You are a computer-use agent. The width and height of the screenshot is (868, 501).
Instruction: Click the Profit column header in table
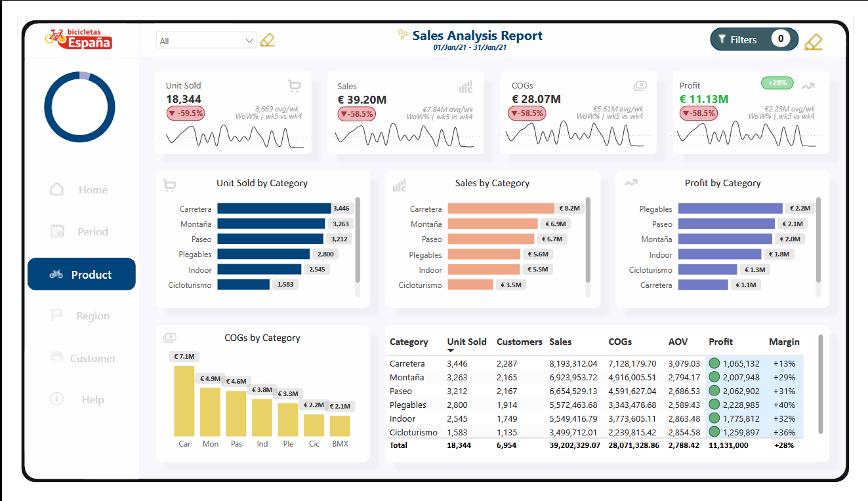click(721, 342)
